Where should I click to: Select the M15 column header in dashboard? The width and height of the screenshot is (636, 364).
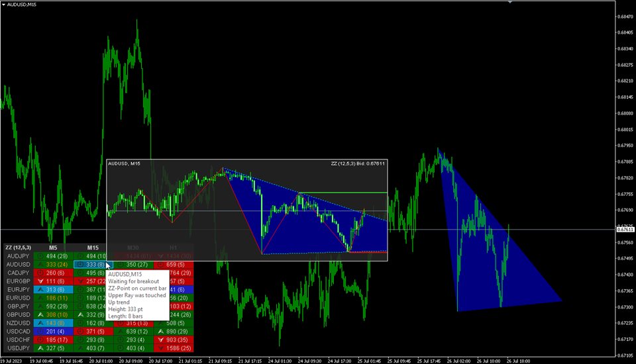[93, 248]
